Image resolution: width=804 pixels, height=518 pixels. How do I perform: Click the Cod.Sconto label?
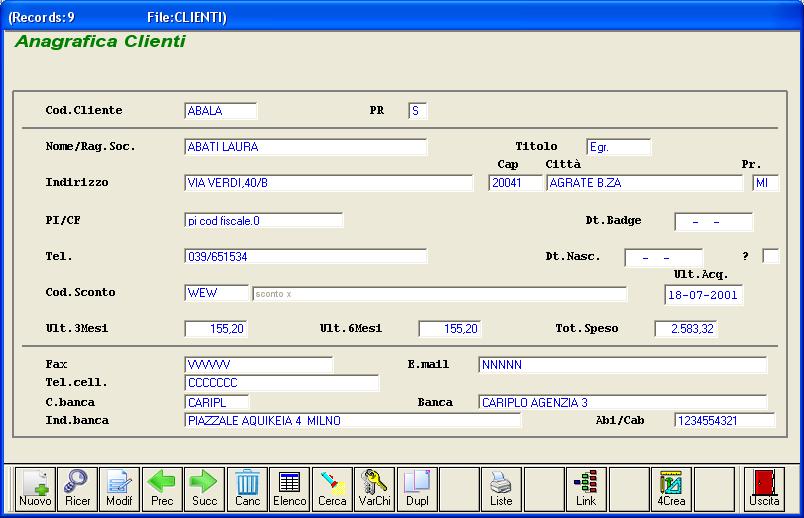point(81,292)
